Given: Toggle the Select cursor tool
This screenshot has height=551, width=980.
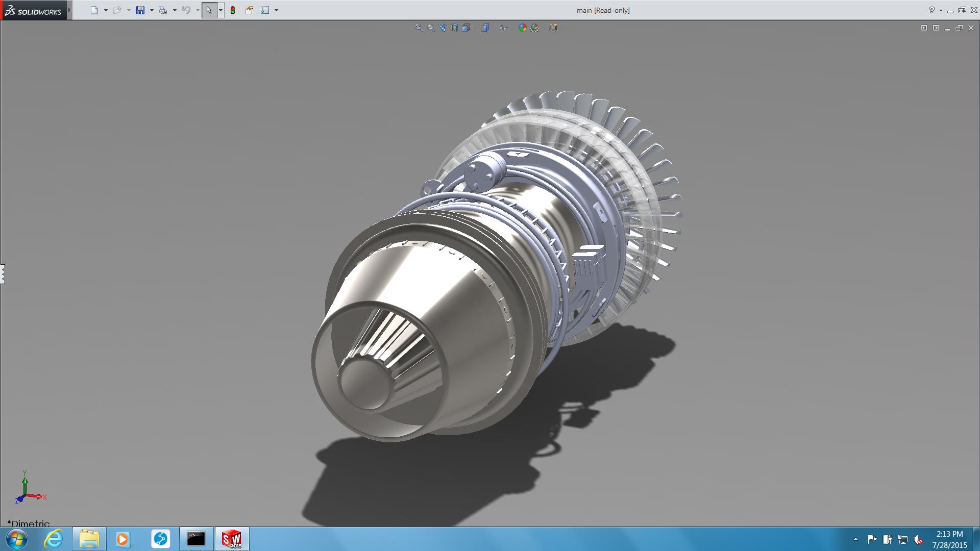Looking at the screenshot, I should click(209, 10).
